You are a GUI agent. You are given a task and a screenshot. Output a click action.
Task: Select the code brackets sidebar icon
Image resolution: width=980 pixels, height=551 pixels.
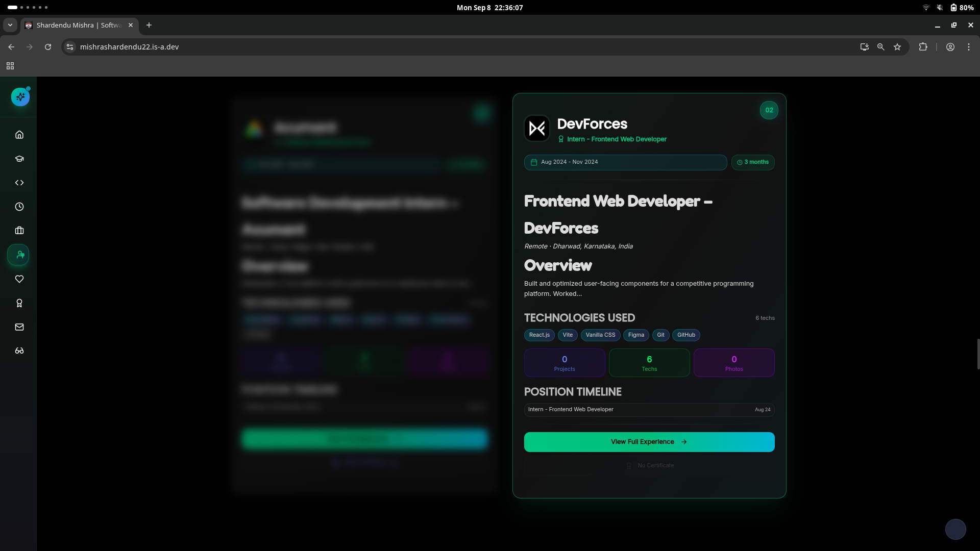(19, 183)
